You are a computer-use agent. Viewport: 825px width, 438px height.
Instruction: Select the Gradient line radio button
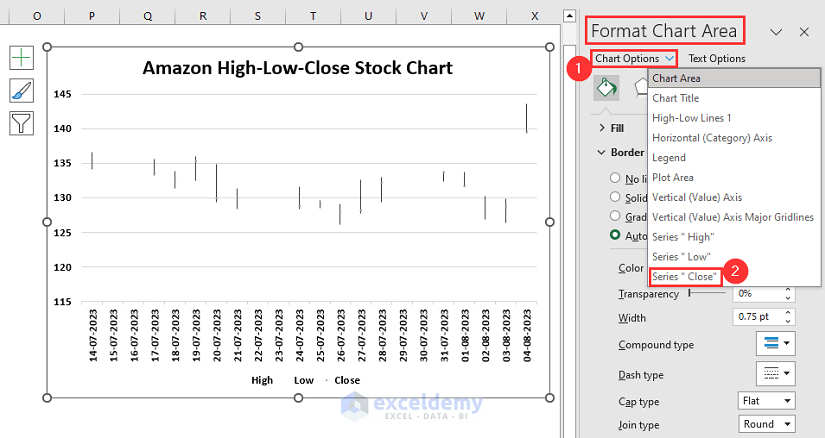615,216
